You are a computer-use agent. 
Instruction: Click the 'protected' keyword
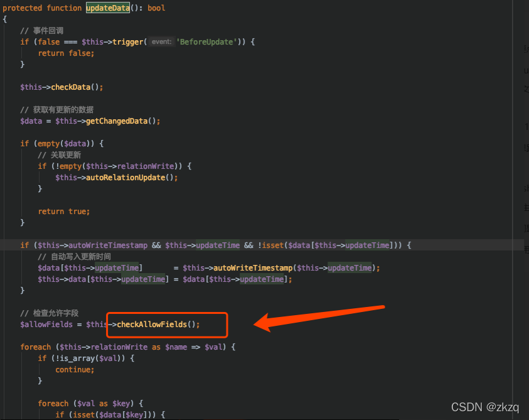click(22, 8)
